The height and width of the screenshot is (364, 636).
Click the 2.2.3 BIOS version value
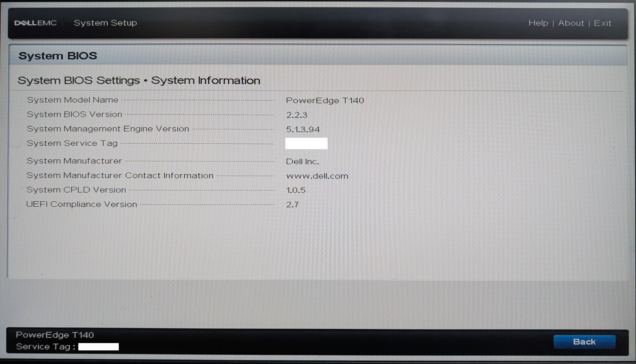tap(296, 115)
